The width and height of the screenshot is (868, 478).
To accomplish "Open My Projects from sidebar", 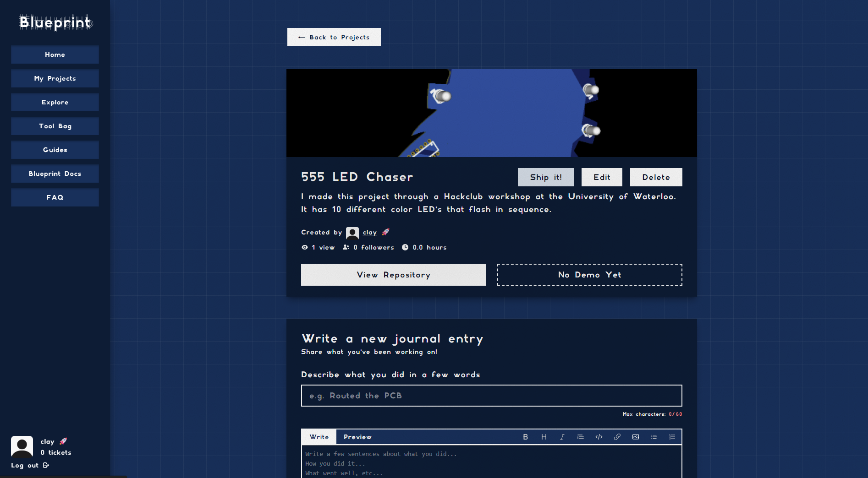I will coord(55,78).
